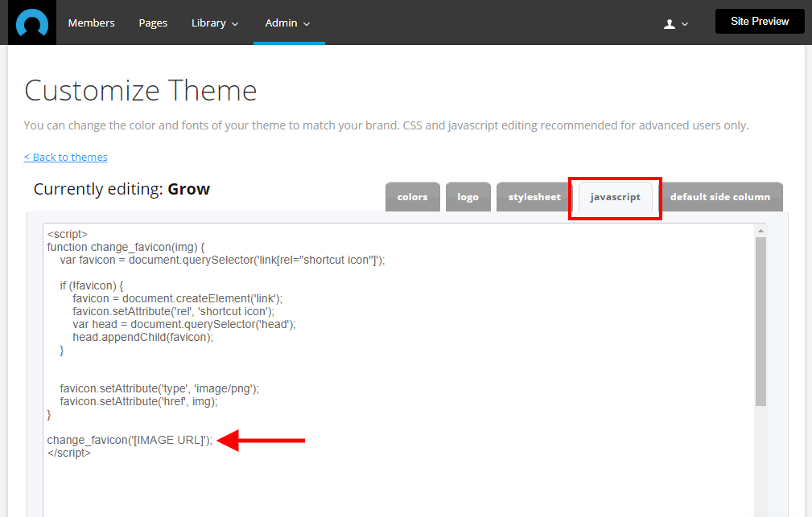Image resolution: width=812 pixels, height=517 pixels.
Task: Expand the Admin dropdown menu
Action: (287, 23)
